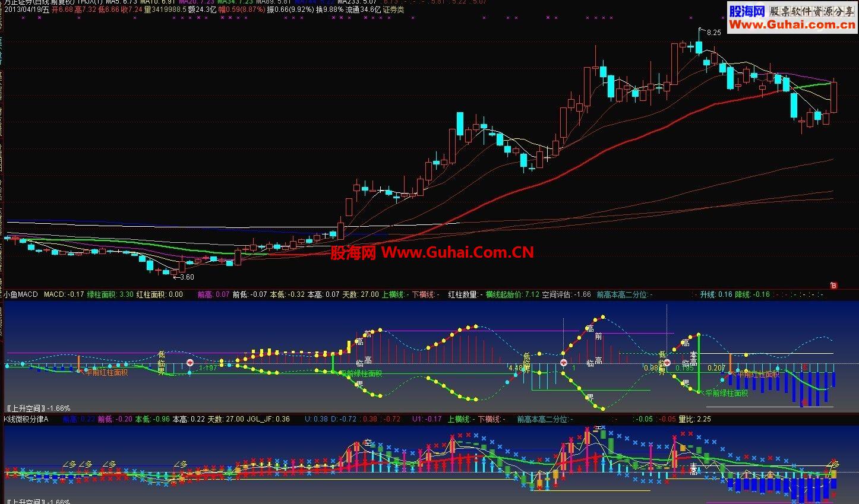The height and width of the screenshot is (504, 859).
Task: Click the 横线起始价: 7.12 value
Action: tap(513, 294)
